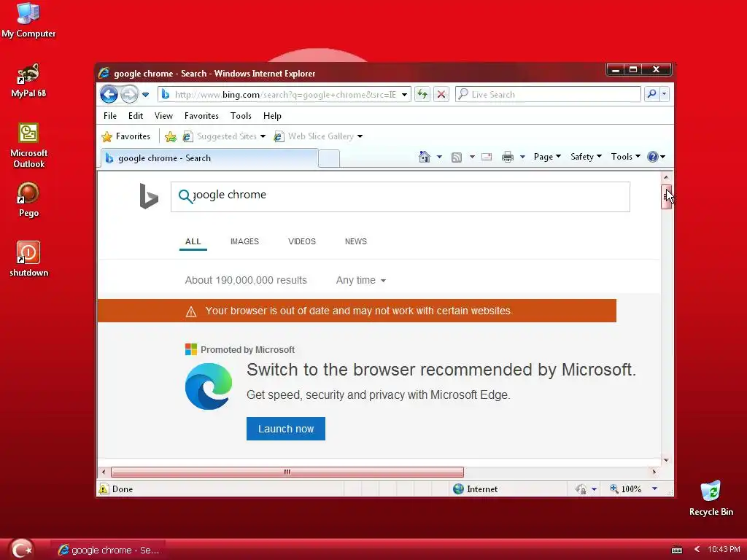747x560 pixels.
Task: Open search provider options dropdown
Action: [x=664, y=94]
